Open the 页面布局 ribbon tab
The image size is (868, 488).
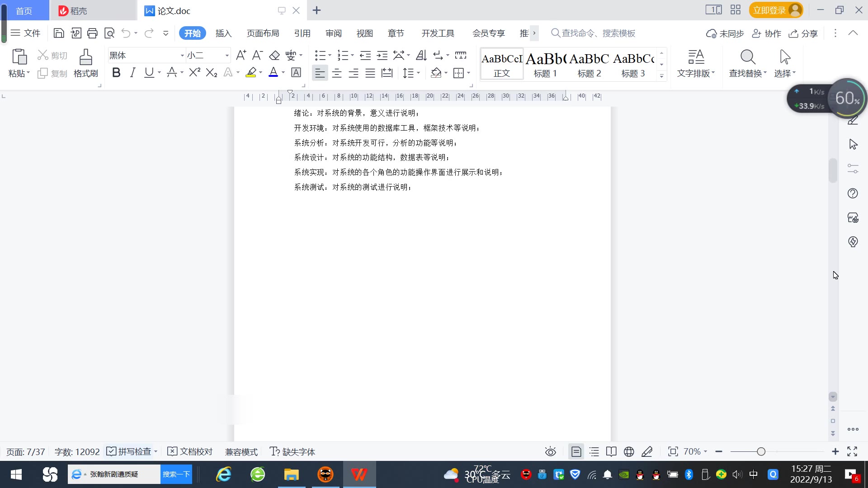pos(263,33)
